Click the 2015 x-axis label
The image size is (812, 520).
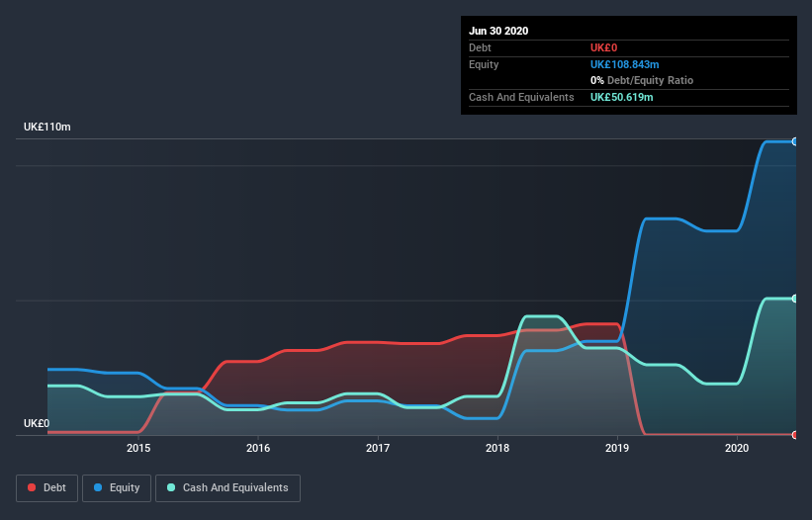138,448
